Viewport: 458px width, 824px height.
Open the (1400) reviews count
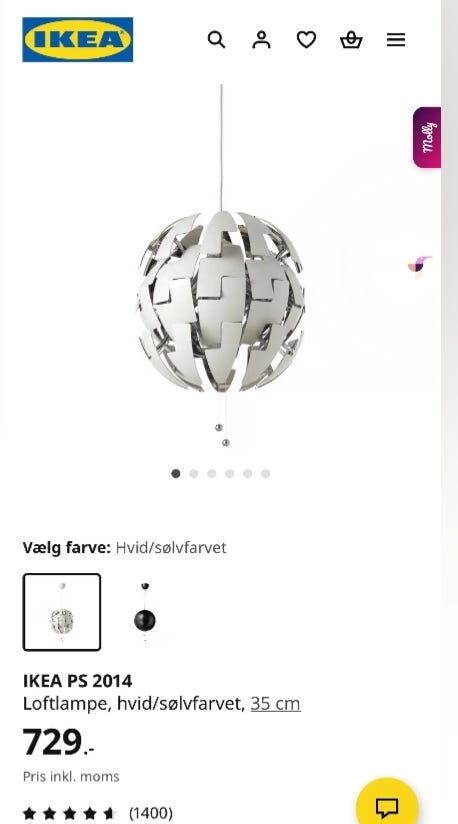click(151, 813)
